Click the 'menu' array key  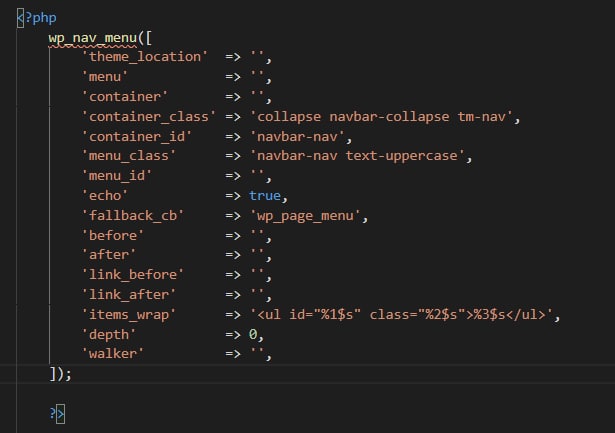pyautogui.click(x=105, y=76)
